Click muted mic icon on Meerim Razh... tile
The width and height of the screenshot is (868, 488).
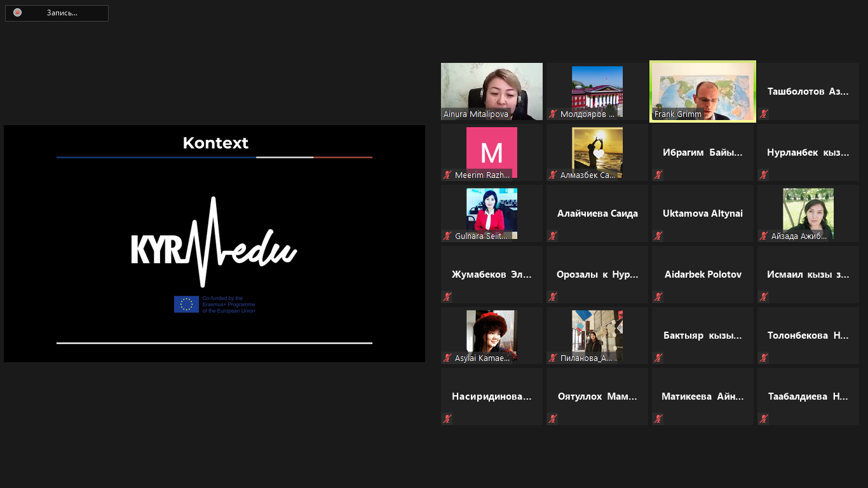[x=447, y=175]
